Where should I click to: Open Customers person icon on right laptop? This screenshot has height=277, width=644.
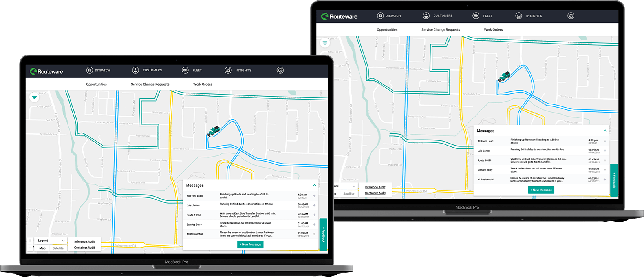426,16
